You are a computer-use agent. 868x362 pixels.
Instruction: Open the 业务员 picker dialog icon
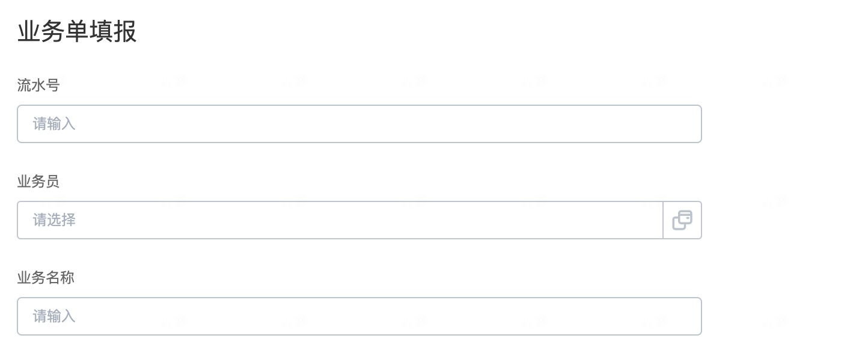click(x=682, y=220)
